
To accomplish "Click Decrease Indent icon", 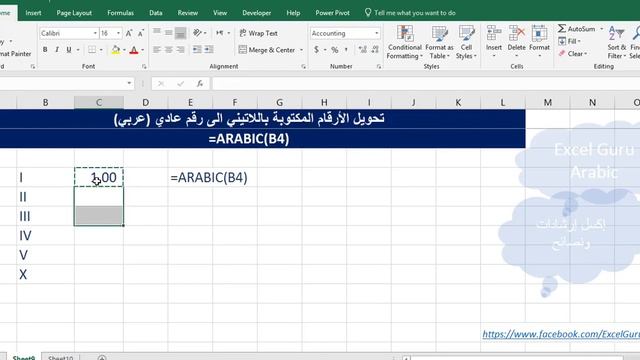I will point(197,49).
